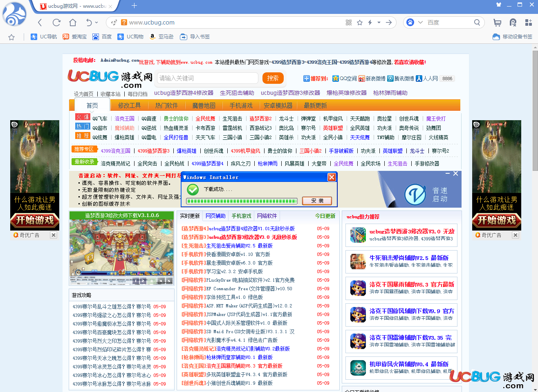Viewport: 538px width, 392px height.
Task: Click the Windows Installer progress bar
Action: click(242, 201)
